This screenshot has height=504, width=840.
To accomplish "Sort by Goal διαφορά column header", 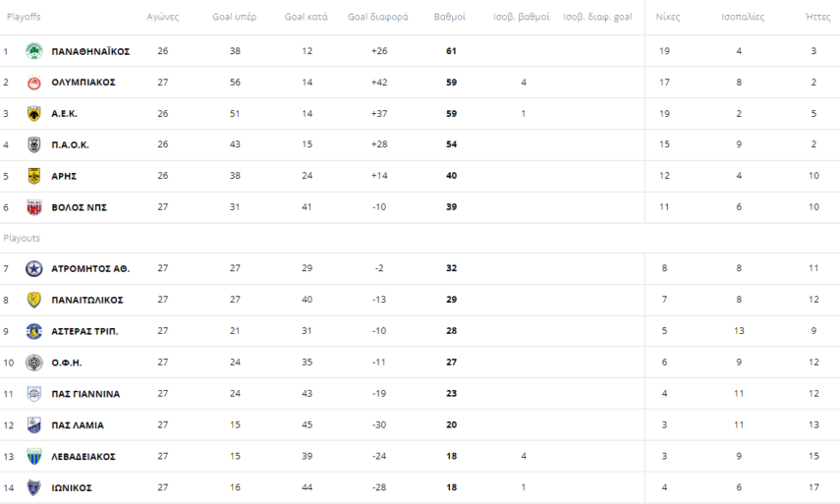I will click(x=378, y=18).
